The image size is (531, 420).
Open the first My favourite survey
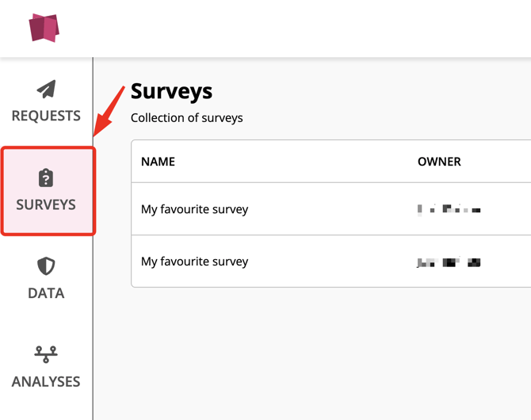click(x=195, y=209)
